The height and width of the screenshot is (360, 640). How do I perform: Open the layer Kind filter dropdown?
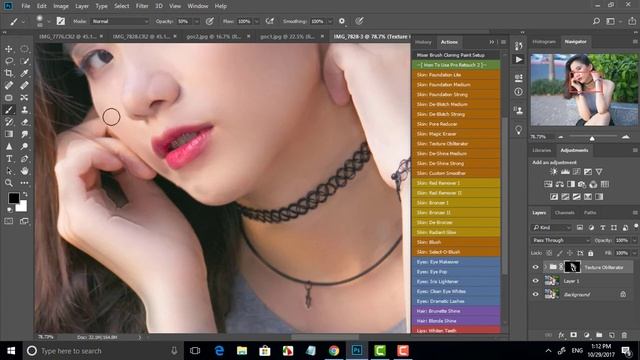552,228
